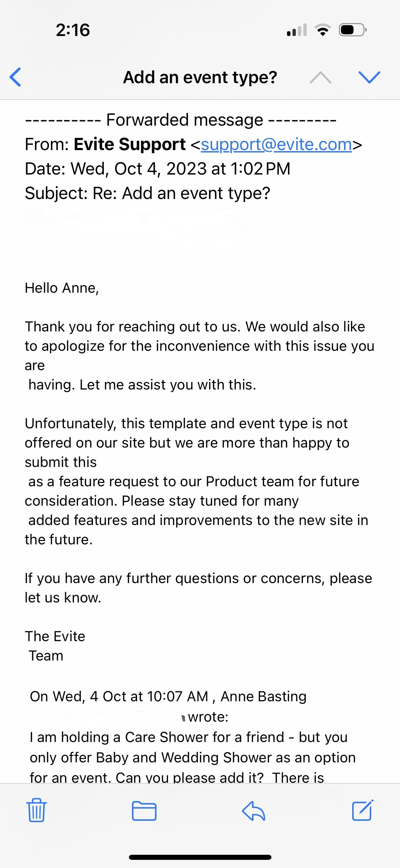Viewport: 400px width, 868px height.
Task: Tap the "Subject: Re: Add an event type?" line
Action: click(x=148, y=193)
